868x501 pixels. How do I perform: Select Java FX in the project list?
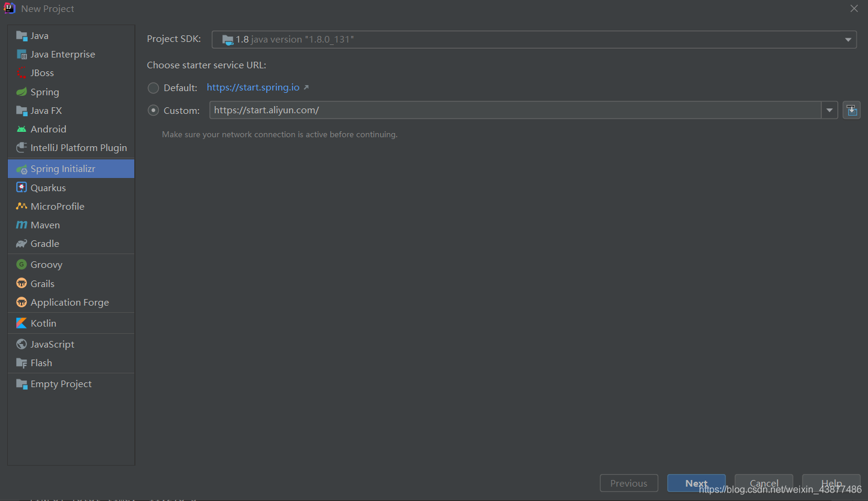click(x=71, y=111)
